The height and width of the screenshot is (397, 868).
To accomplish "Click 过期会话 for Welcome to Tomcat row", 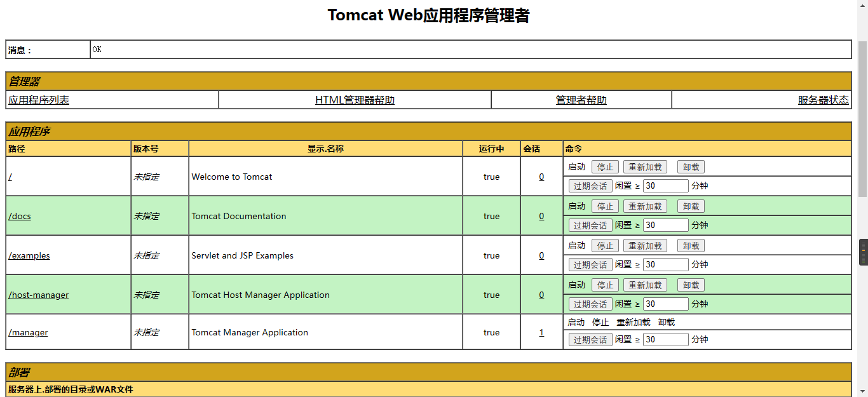I will tap(590, 186).
